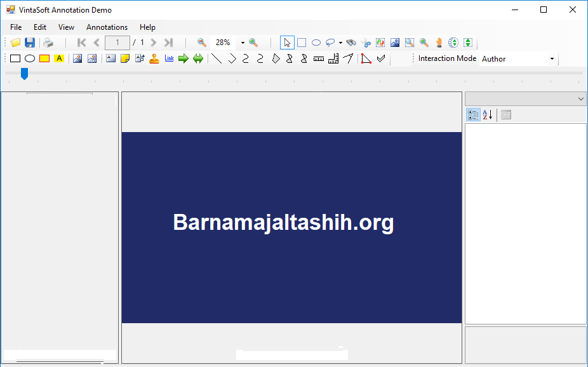Image resolution: width=588 pixels, height=367 pixels.
Task: Open the Help menu
Action: [147, 27]
